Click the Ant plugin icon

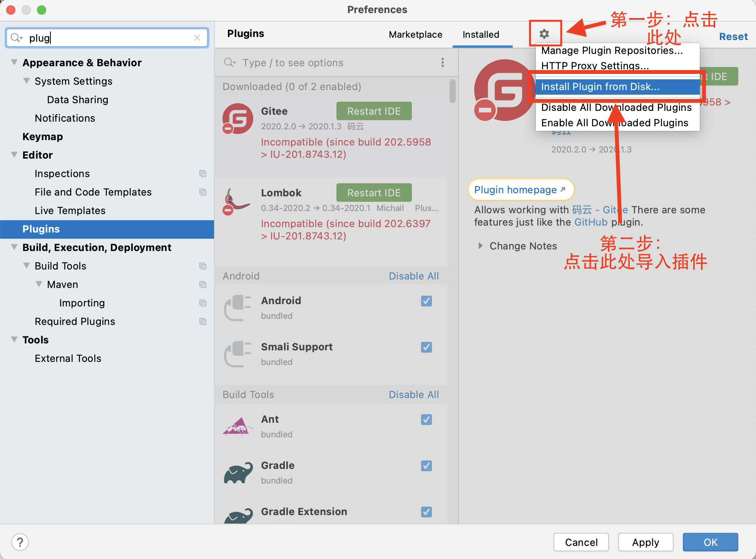point(238,427)
